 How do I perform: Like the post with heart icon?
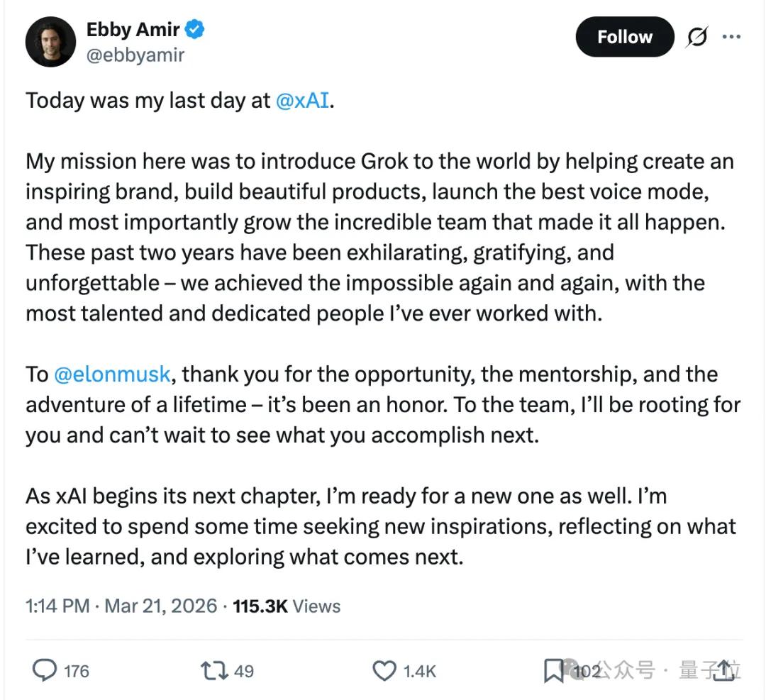(x=384, y=670)
